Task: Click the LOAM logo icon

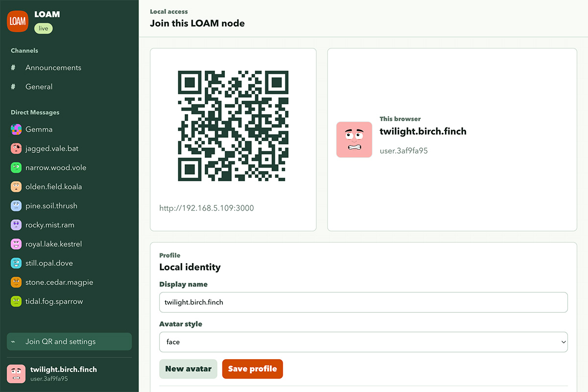Action: click(x=18, y=21)
